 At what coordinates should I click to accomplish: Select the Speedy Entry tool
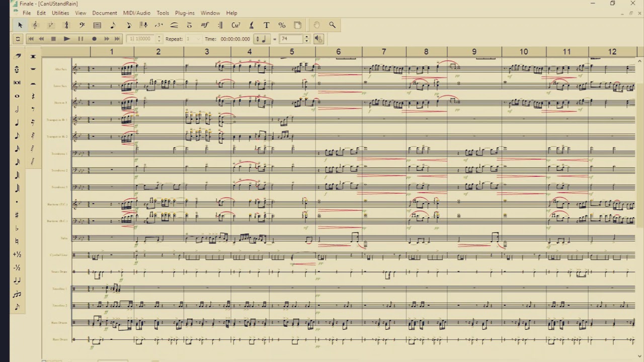[128, 25]
